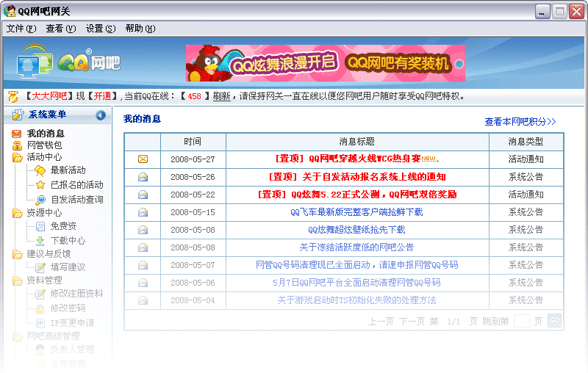Click the 最新活动 icon
Screen dimensions: 588x373
[x=40, y=171]
